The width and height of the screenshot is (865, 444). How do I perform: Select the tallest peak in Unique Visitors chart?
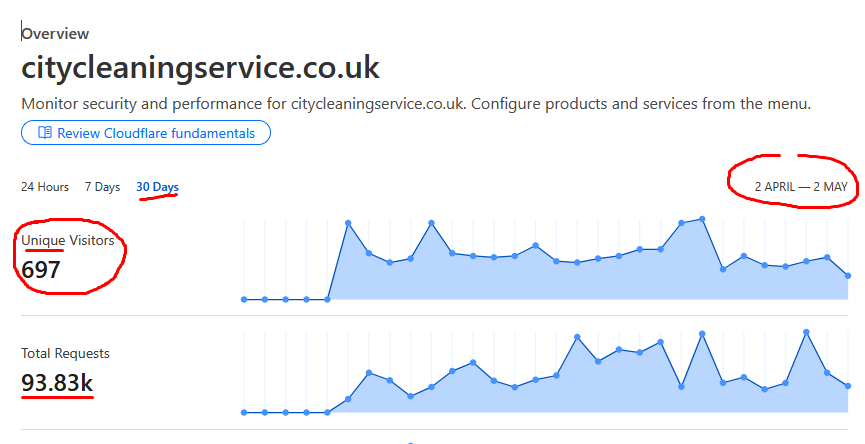pos(702,218)
